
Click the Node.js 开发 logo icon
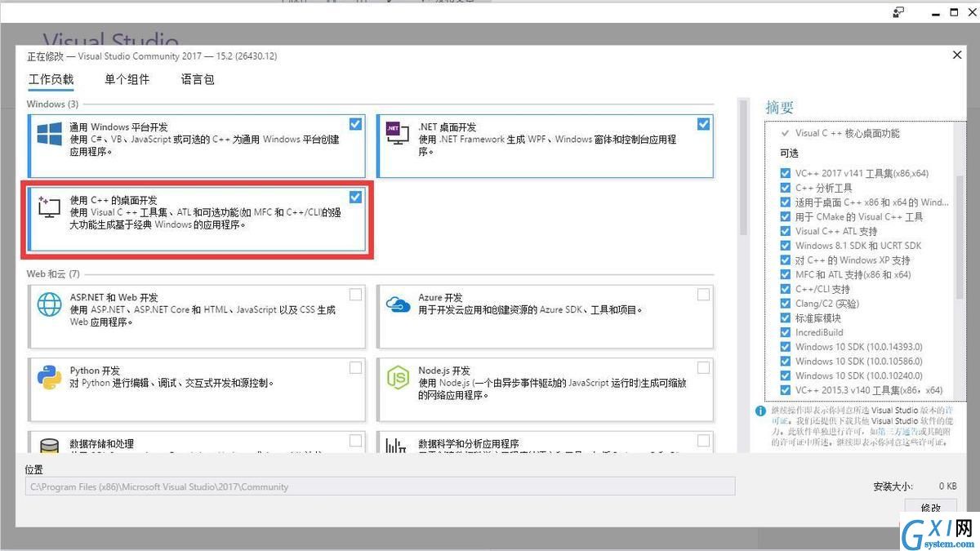coord(398,377)
